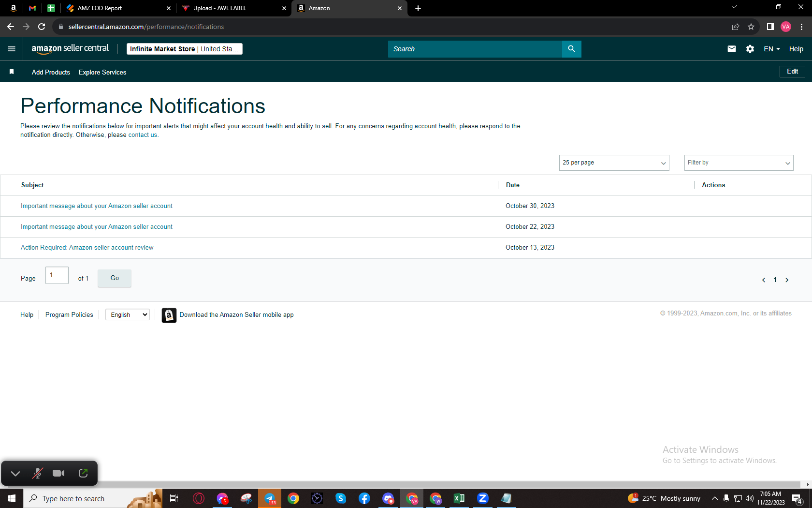Viewport: 812px width, 508px height.
Task: Open the Filter by dropdown
Action: point(739,163)
